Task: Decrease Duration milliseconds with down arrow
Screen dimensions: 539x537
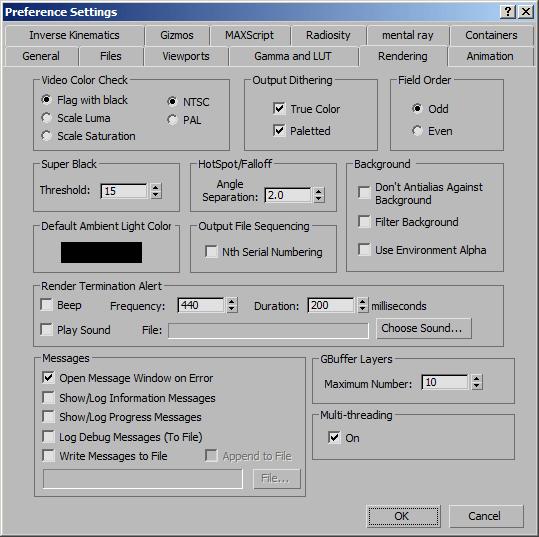Action: (362, 309)
